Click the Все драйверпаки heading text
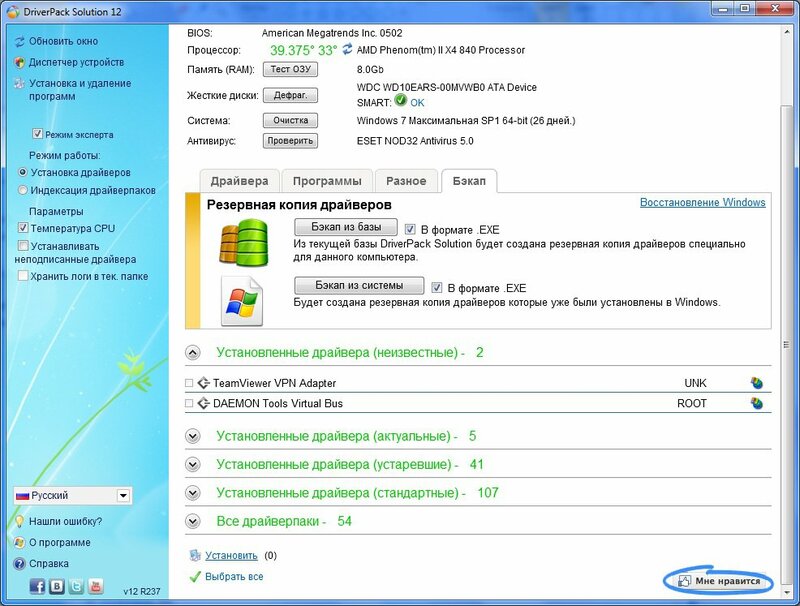The width and height of the screenshot is (800, 606). click(271, 521)
